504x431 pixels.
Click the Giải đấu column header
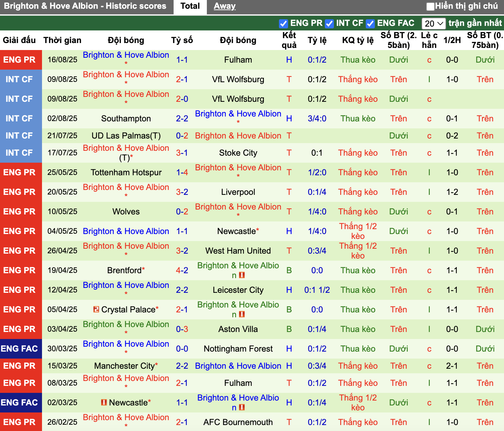[19, 40]
